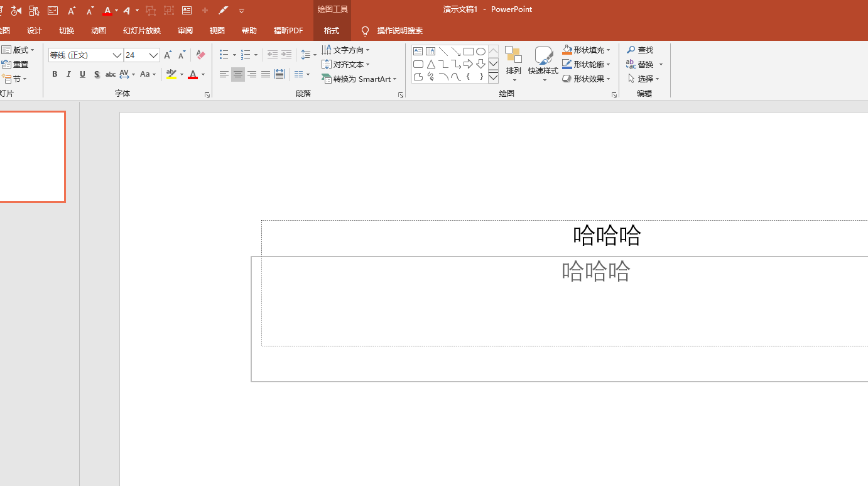Toggle underline formatting
Viewport: 868px width, 486px height.
[82, 74]
